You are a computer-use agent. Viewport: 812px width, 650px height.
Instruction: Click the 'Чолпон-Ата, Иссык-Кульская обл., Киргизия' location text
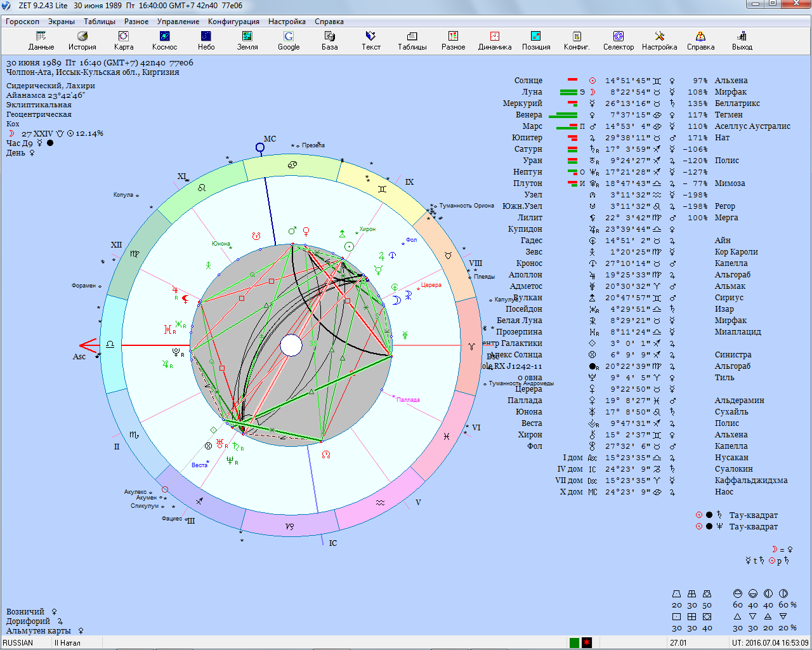(93, 72)
